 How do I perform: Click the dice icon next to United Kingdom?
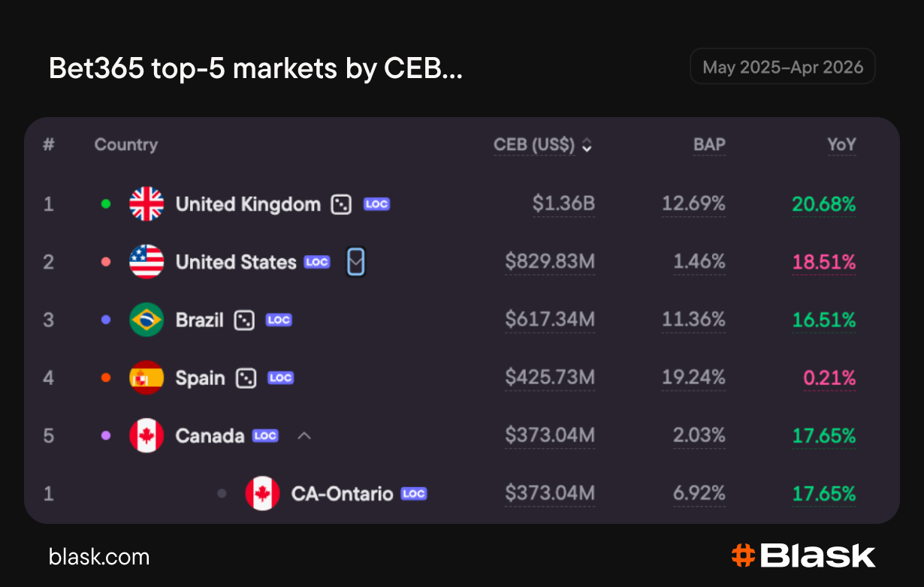click(x=341, y=204)
